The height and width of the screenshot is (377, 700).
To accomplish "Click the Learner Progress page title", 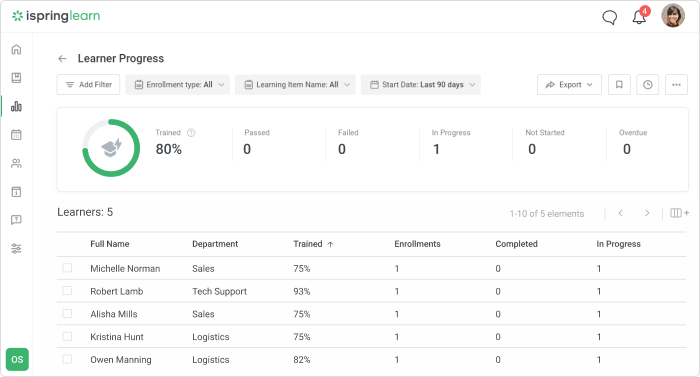I will point(121,59).
